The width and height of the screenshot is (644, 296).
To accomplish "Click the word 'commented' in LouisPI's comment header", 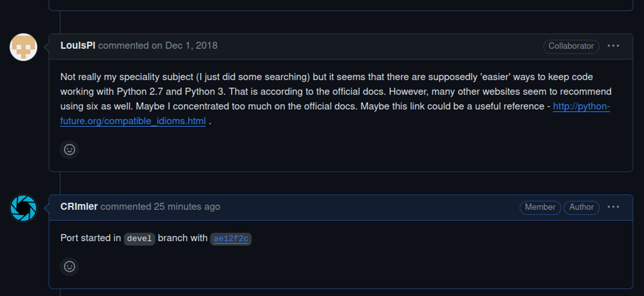I will click(x=124, y=45).
